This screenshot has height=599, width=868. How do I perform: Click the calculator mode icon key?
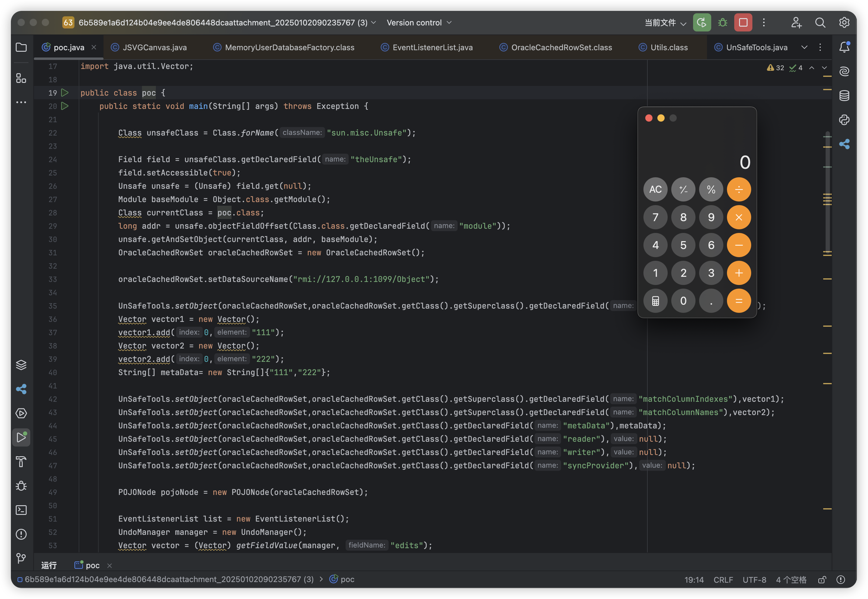(656, 301)
